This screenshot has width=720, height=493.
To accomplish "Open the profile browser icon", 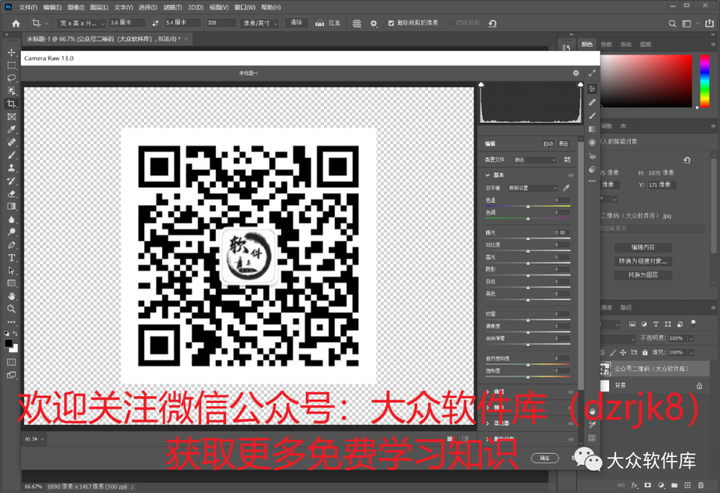I will point(567,160).
